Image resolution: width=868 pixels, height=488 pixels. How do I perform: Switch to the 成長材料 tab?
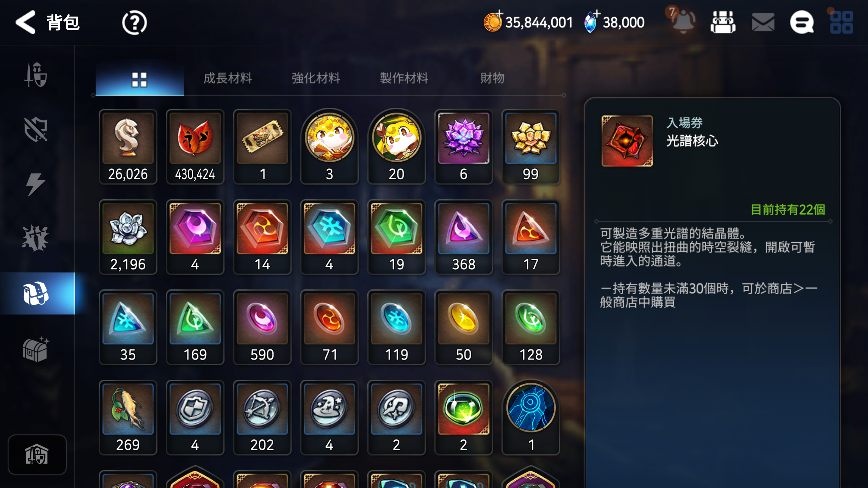pos(228,78)
